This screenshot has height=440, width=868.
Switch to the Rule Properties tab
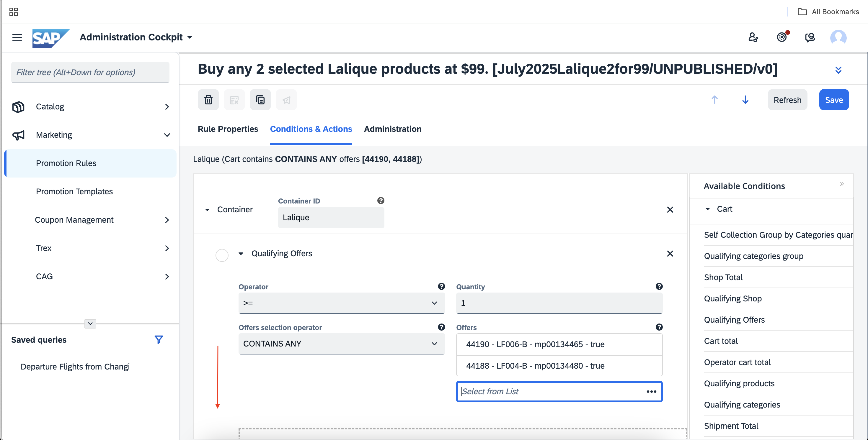coord(228,129)
